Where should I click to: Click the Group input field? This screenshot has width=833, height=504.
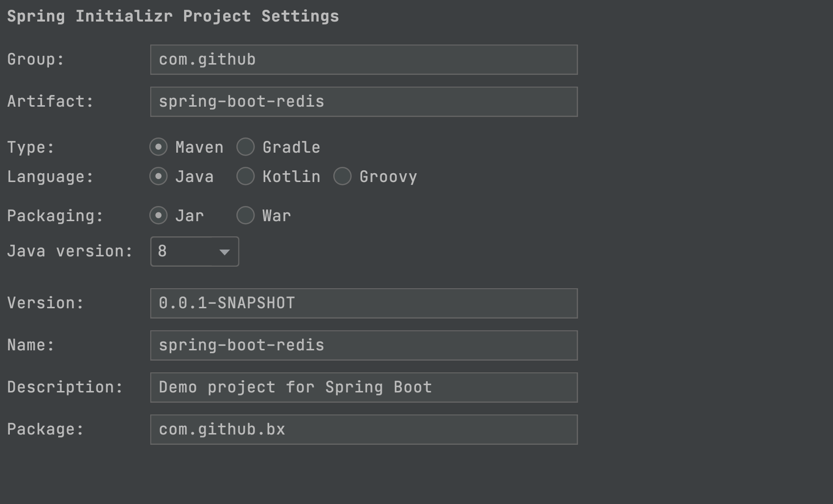(364, 60)
